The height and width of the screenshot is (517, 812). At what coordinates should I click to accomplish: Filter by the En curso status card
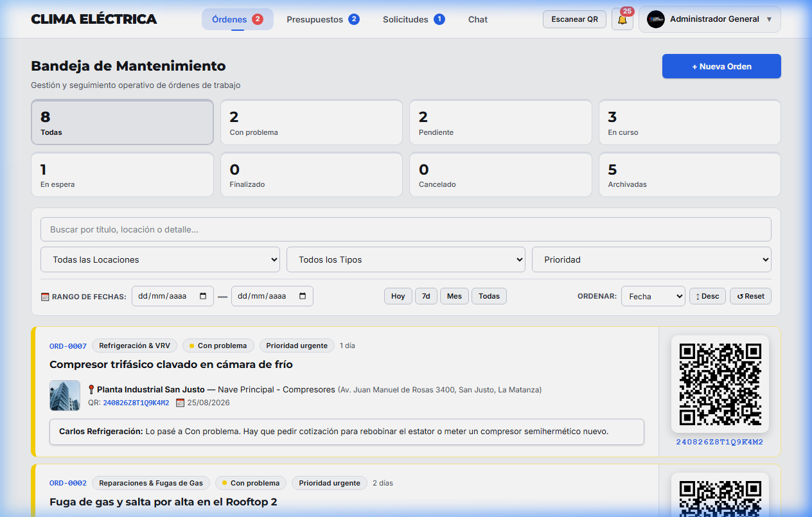690,122
